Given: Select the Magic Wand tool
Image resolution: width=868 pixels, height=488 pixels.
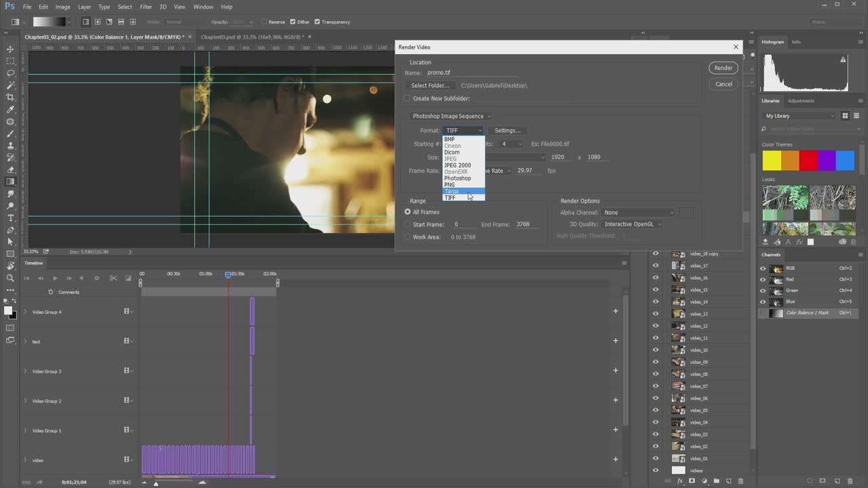Looking at the screenshot, I should (10, 85).
